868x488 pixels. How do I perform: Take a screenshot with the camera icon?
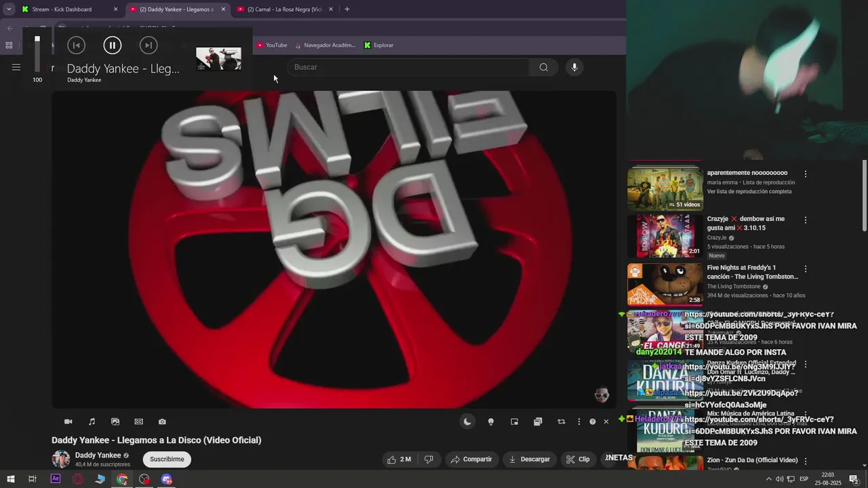tap(162, 422)
